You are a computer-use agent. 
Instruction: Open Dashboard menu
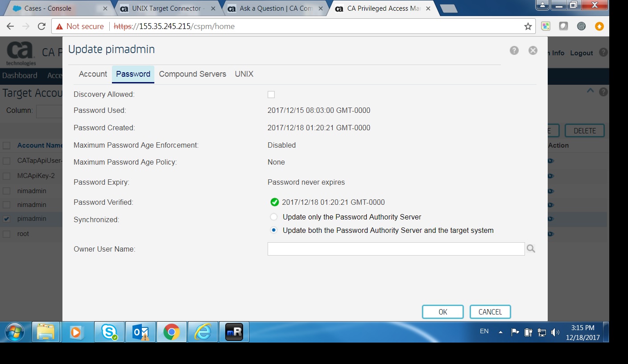(20, 75)
